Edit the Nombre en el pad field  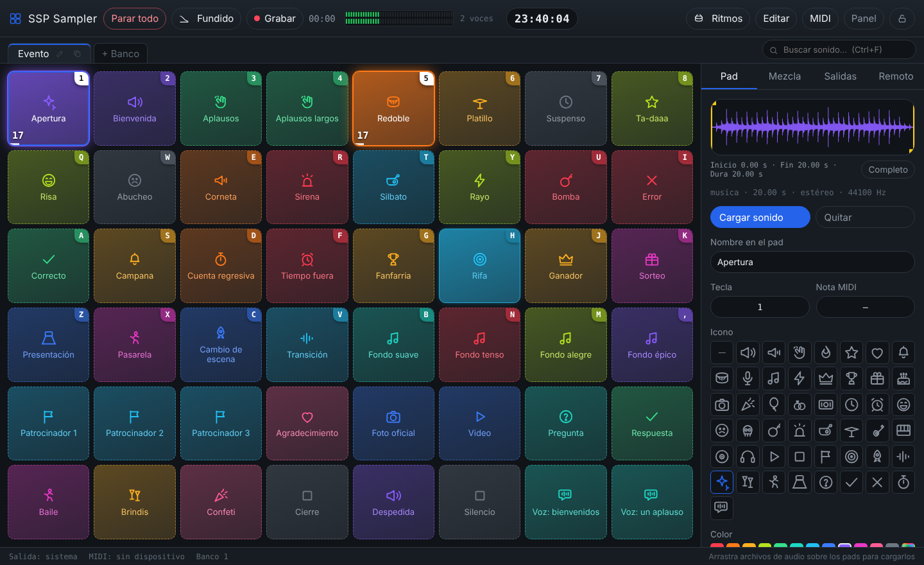(812, 262)
